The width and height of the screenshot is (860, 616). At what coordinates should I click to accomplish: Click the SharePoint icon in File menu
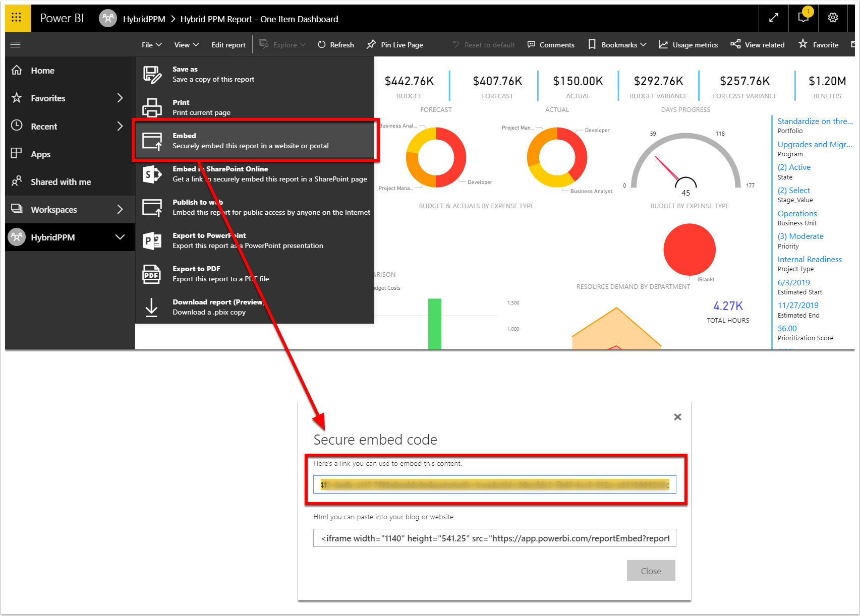[152, 174]
